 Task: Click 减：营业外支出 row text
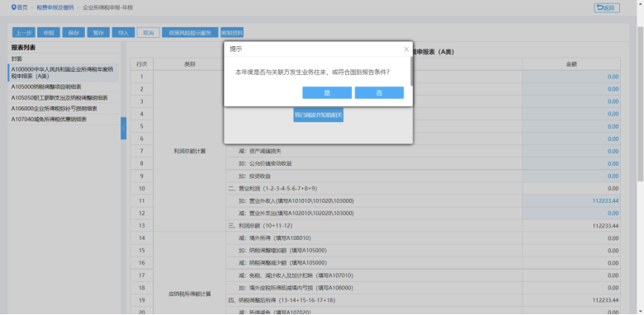[x=296, y=214]
